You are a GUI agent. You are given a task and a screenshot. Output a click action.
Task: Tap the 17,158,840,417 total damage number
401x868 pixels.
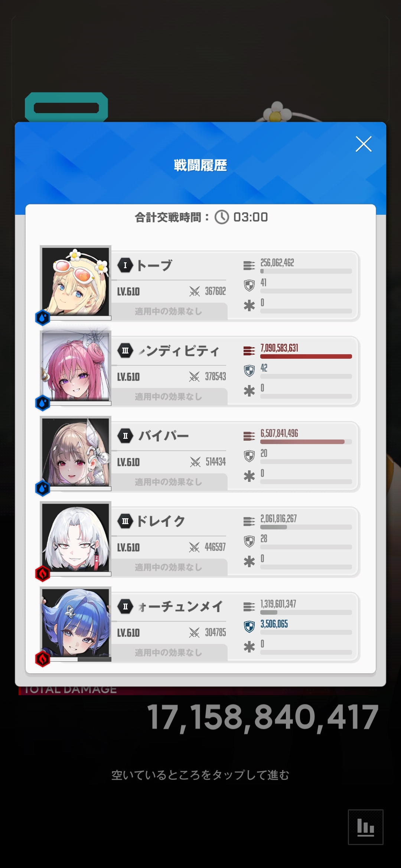[x=263, y=717]
